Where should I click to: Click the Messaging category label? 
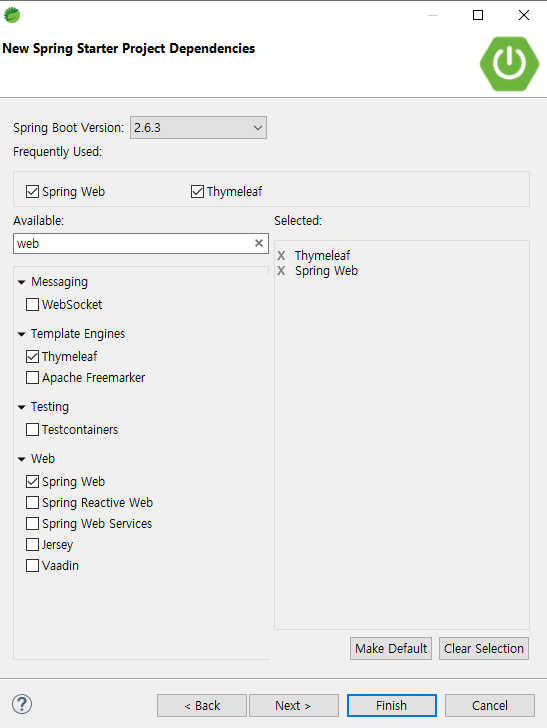[59, 282]
